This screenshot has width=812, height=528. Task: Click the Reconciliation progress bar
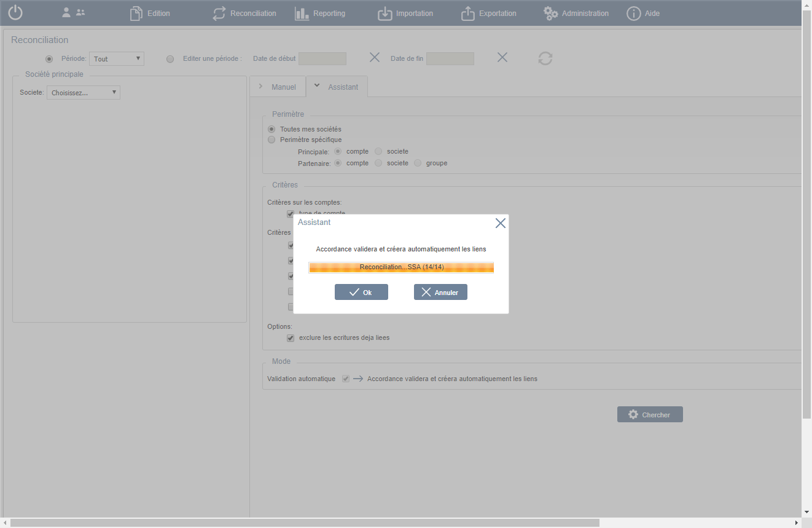point(401,267)
